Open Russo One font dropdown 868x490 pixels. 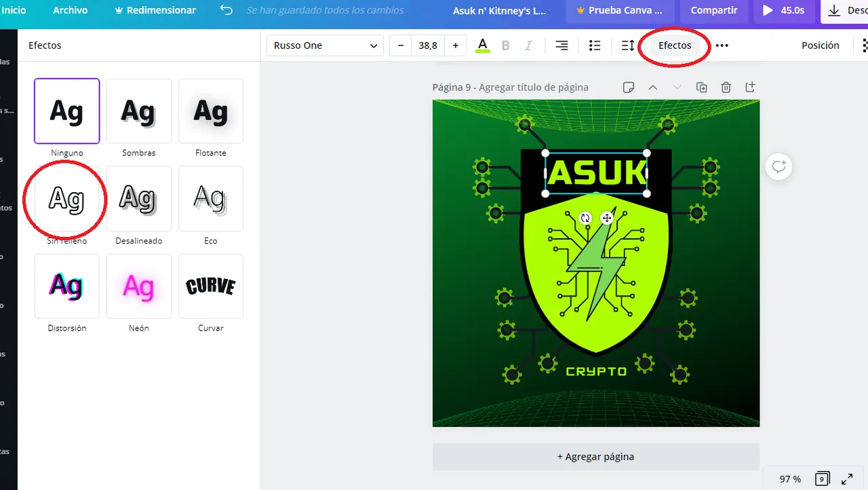pyautogui.click(x=325, y=45)
